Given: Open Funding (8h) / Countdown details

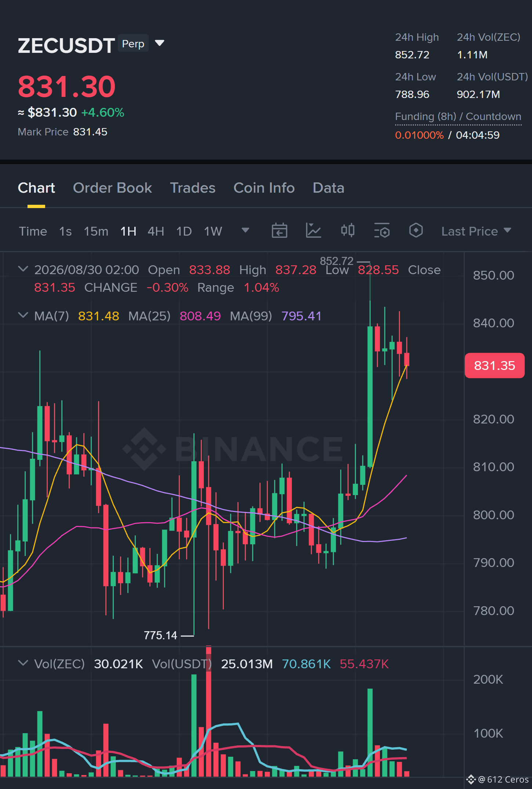Looking at the screenshot, I should (x=458, y=117).
